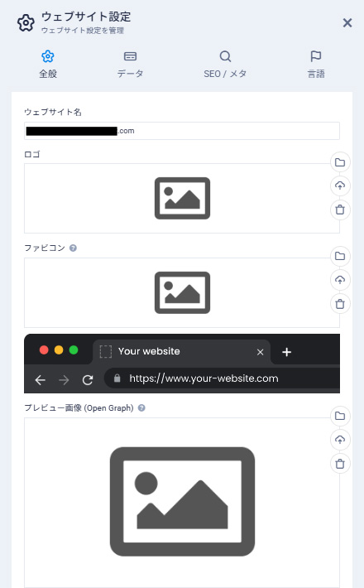This screenshot has width=364, height=588.
Task: Click the ファビコン image placeholder
Action: pyautogui.click(x=182, y=292)
